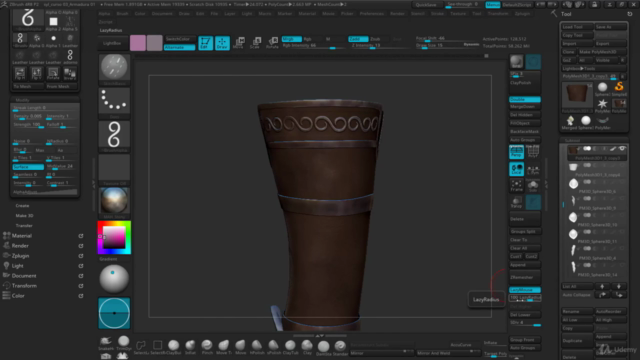Click the Frame mesh button
Screen dimensions: 640x360
tap(516, 186)
